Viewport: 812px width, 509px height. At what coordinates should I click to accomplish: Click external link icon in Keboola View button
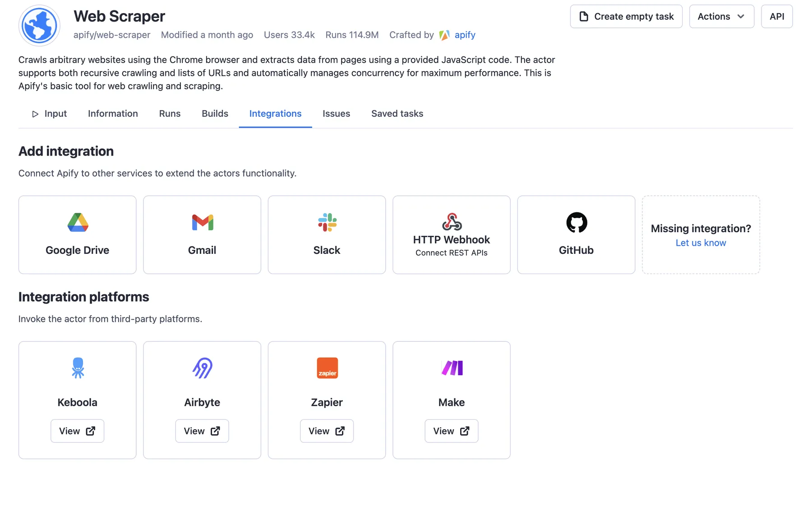91,431
